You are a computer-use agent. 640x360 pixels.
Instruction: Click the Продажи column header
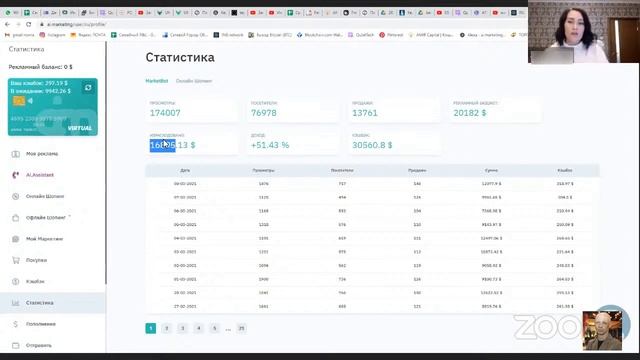coord(417,170)
